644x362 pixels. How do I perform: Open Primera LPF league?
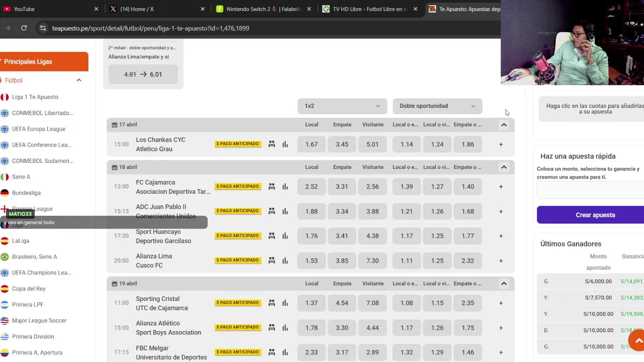tap(28, 305)
